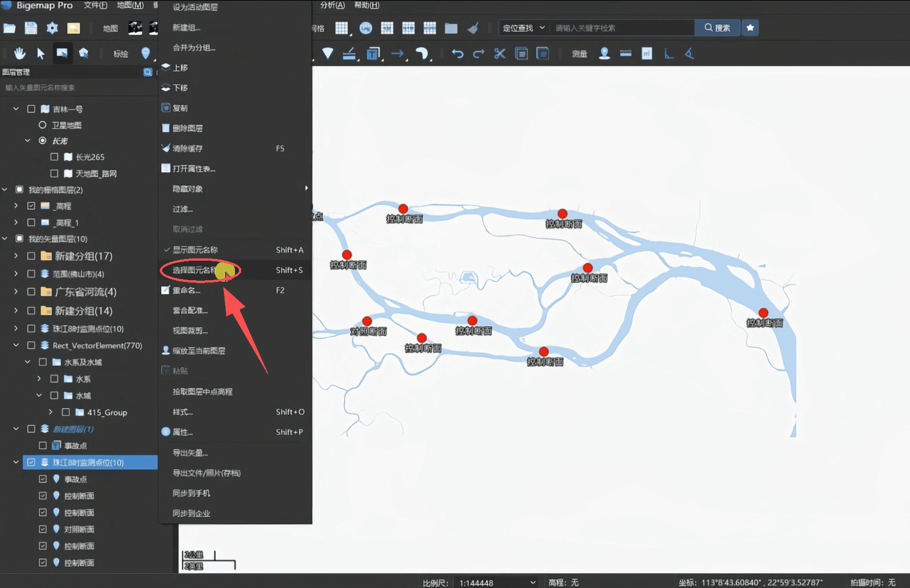This screenshot has height=588, width=910.
Task: Collapse 我的栅格图层(2) group
Action: pos(5,189)
